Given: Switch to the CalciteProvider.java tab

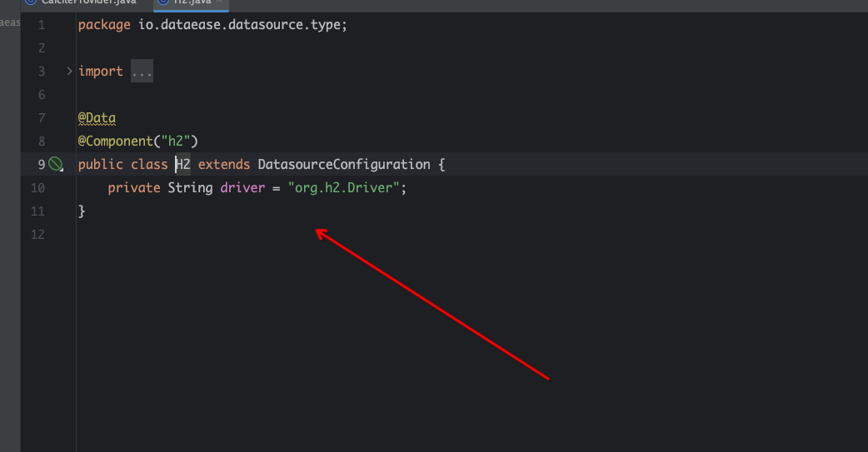Looking at the screenshot, I should [87, 2].
